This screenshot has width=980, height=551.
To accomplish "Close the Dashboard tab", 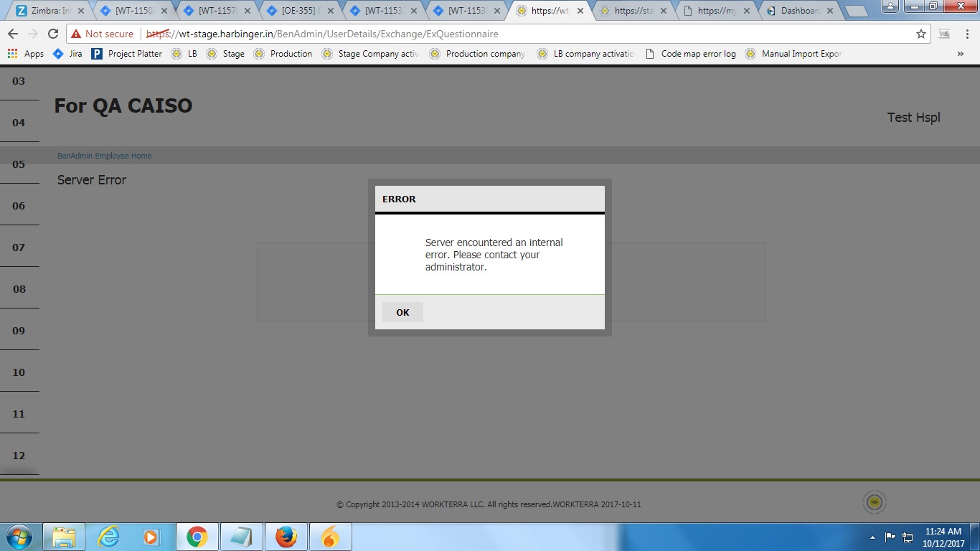I will tap(829, 11).
